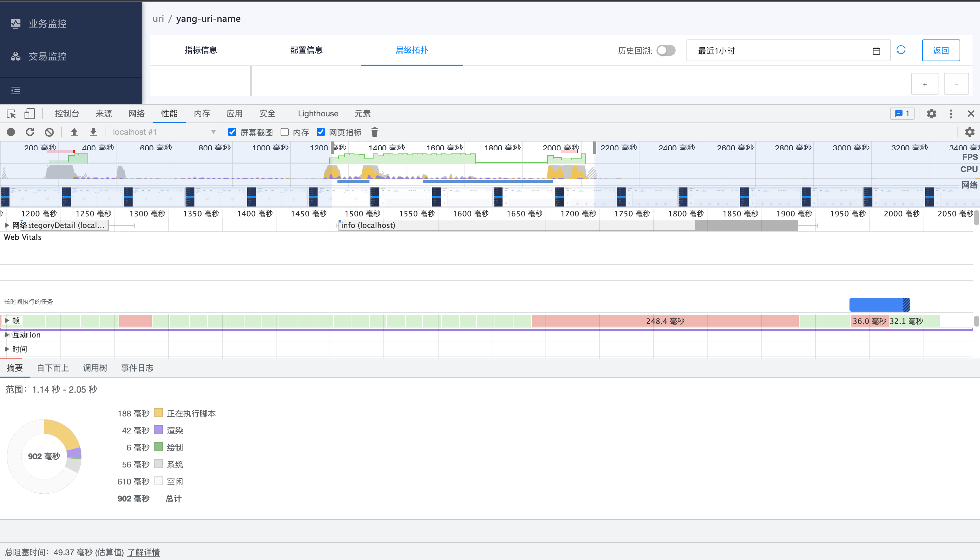This screenshot has height=560, width=980.
Task: Select the blue long task bar
Action: pos(880,305)
